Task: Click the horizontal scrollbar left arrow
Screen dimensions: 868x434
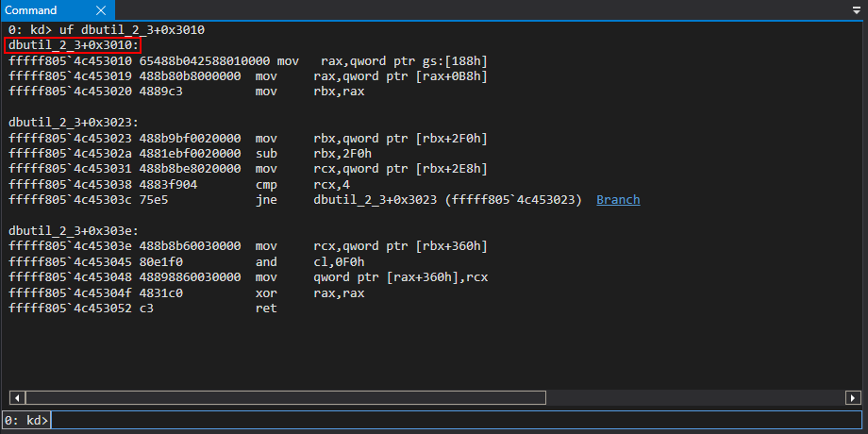Action: [x=15, y=396]
